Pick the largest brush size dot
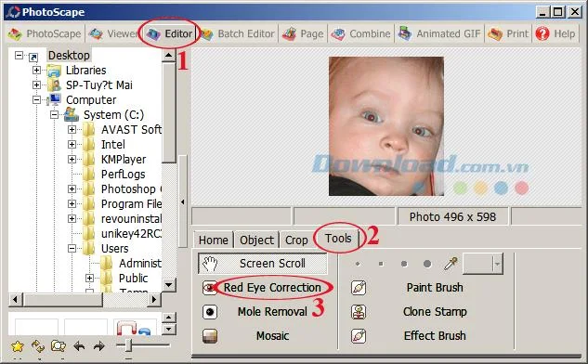 point(427,264)
